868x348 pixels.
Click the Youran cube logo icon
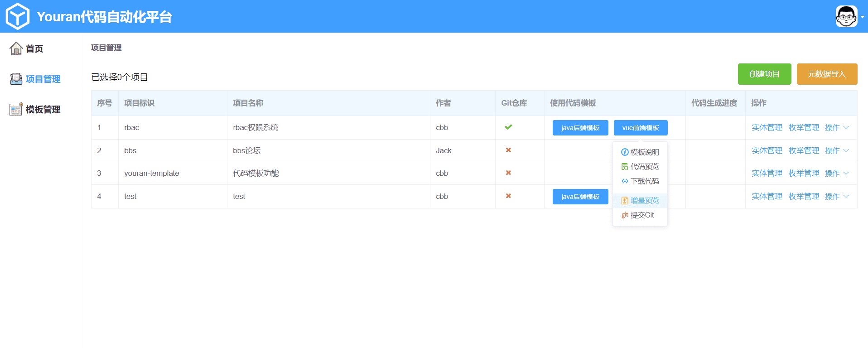[17, 16]
